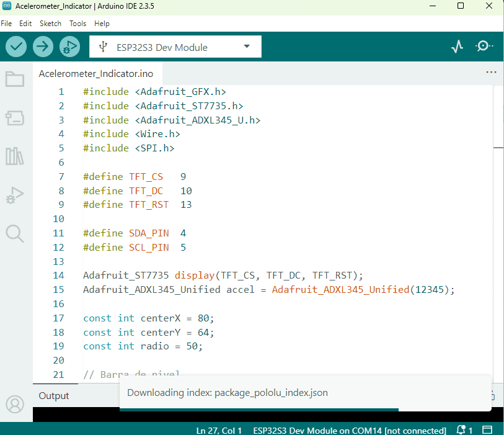Viewport: 504px width, 435px height.
Task: Click the radio variable declaration
Action: [143, 346]
